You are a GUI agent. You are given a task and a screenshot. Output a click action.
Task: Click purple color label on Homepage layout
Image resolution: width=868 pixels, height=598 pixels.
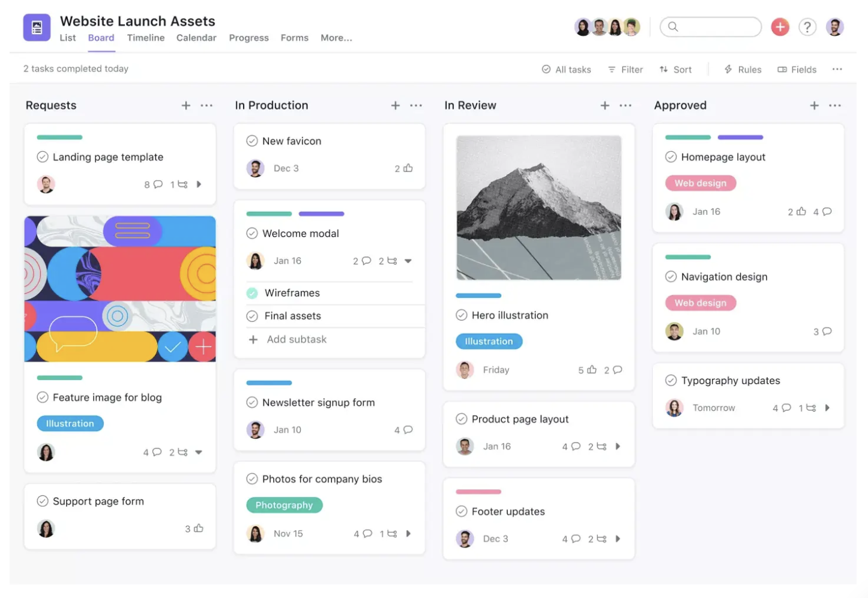click(741, 137)
